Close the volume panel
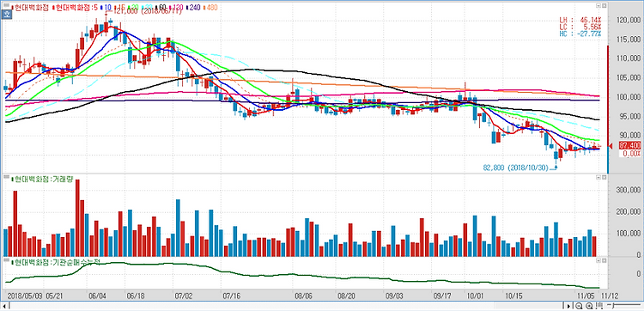Screen dimensions: 644x311 tap(604, 178)
